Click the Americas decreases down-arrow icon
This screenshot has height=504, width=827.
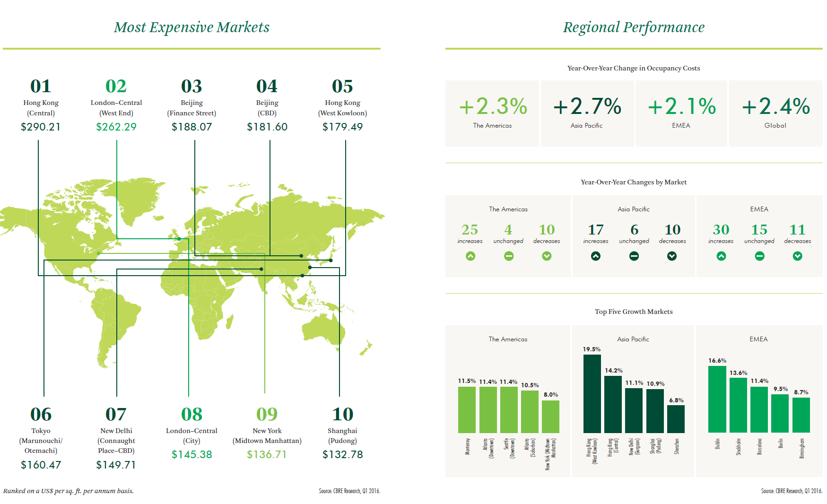tap(547, 256)
